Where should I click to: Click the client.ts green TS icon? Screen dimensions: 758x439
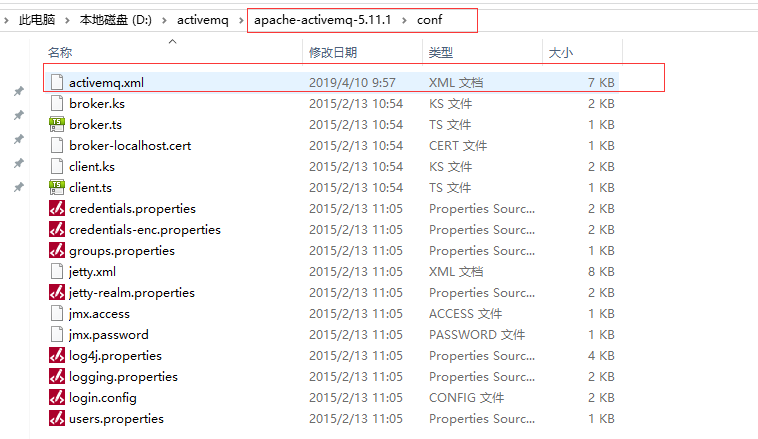[x=57, y=188]
